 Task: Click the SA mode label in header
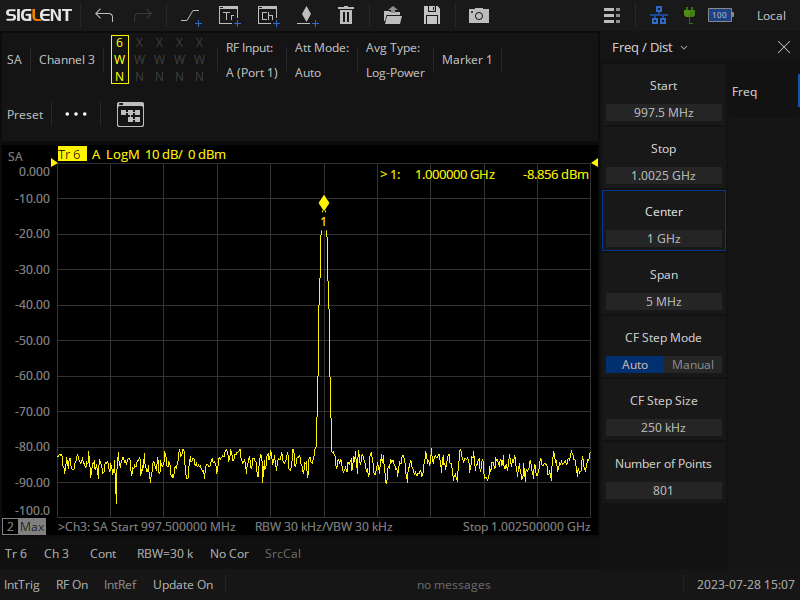[x=14, y=60]
